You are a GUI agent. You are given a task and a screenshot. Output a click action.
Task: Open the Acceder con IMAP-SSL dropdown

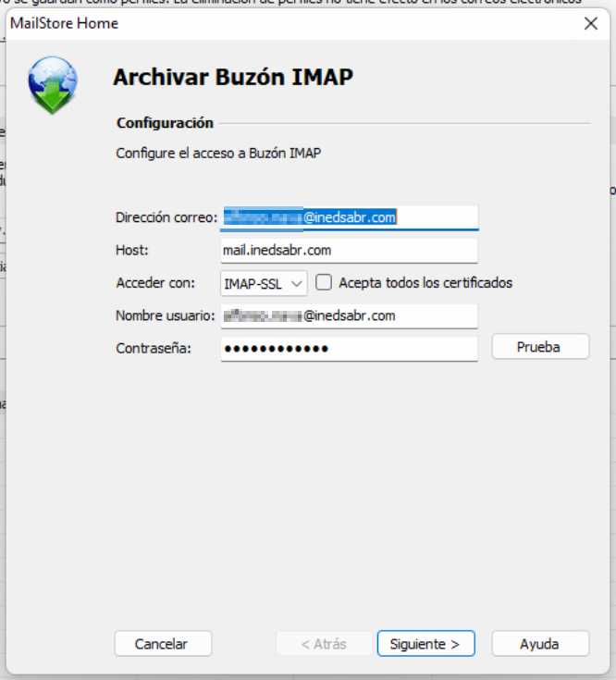(264, 283)
